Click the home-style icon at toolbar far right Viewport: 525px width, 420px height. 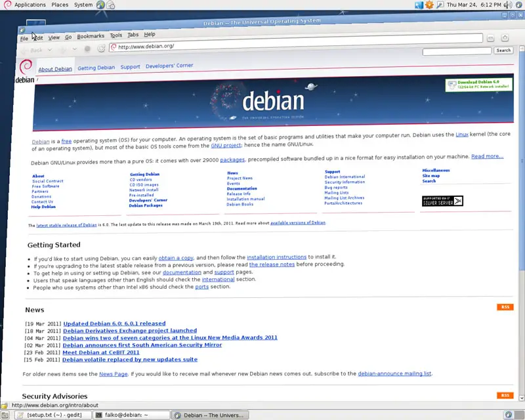coord(505,38)
